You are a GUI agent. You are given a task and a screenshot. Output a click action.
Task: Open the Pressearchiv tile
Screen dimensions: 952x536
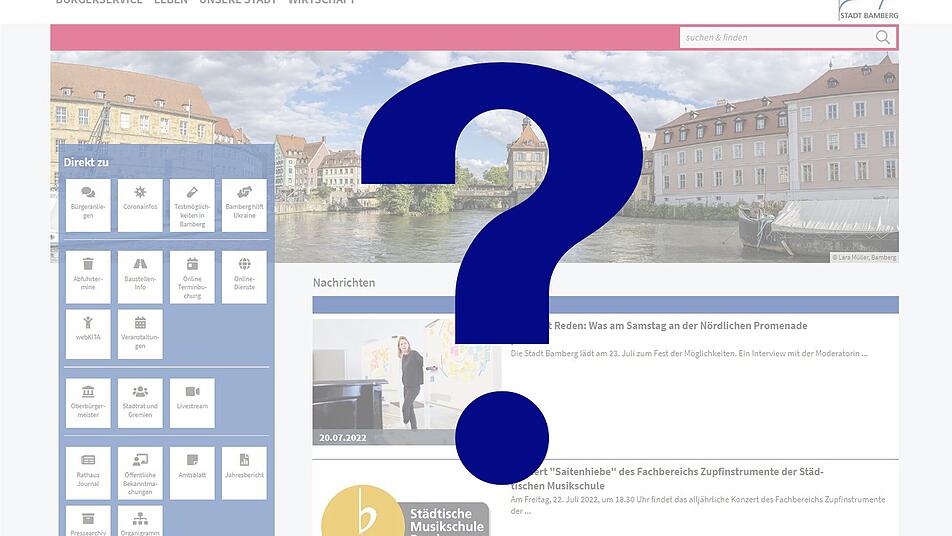pos(88,521)
